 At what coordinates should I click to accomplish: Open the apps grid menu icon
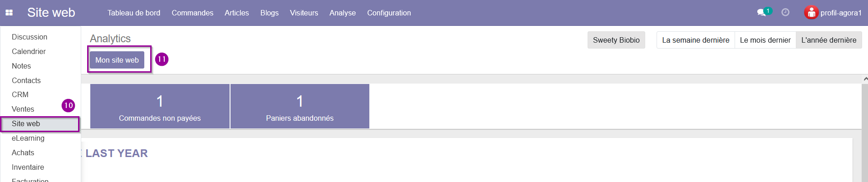pos(9,13)
